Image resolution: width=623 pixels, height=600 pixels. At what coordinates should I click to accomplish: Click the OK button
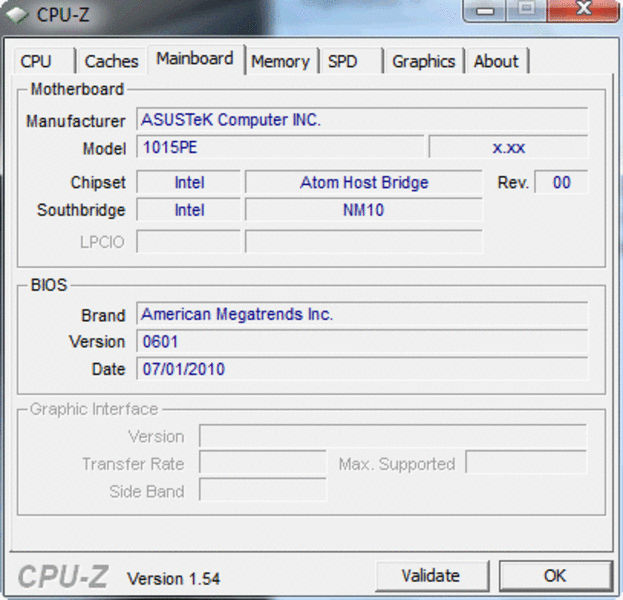pyautogui.click(x=555, y=575)
